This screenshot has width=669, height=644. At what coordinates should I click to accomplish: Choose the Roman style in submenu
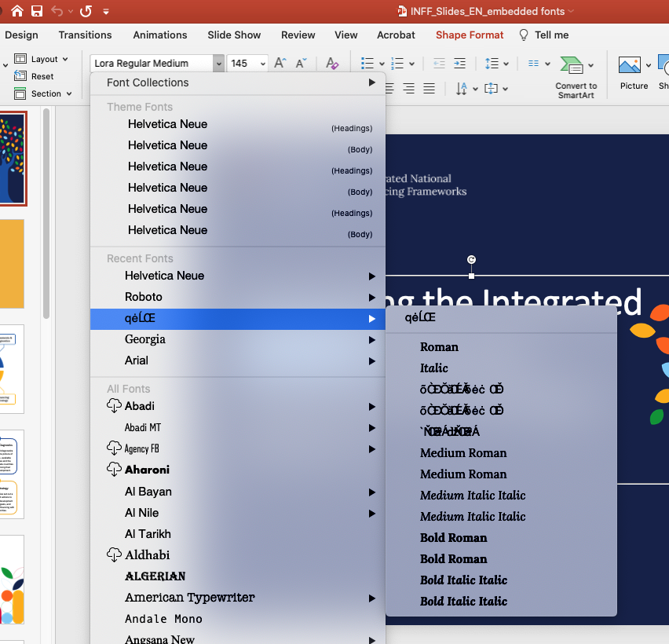[501, 347]
